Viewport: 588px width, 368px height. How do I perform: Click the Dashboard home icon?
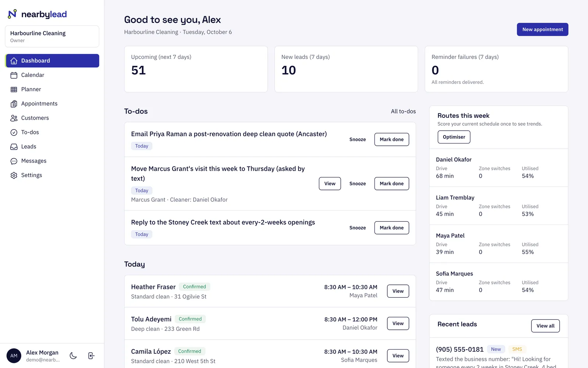[x=14, y=61]
